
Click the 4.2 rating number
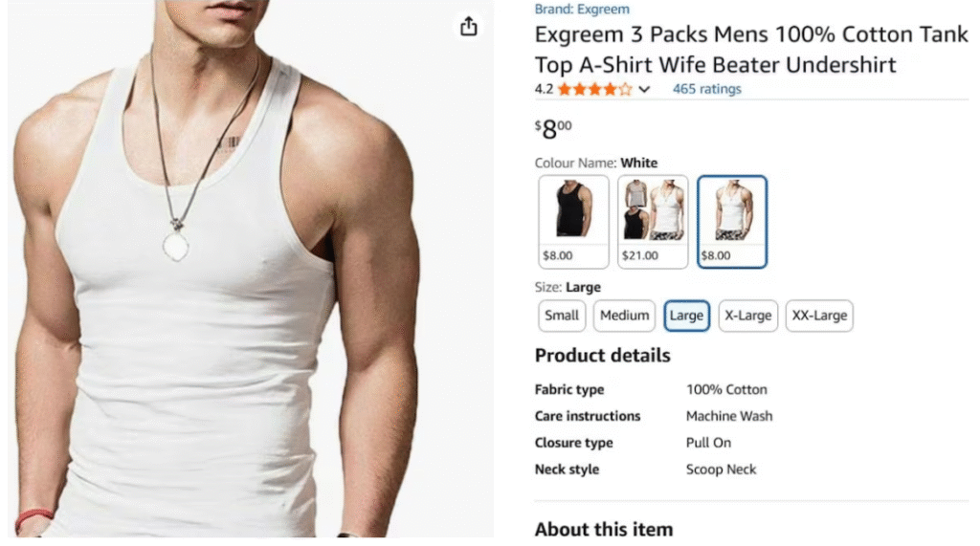[544, 89]
